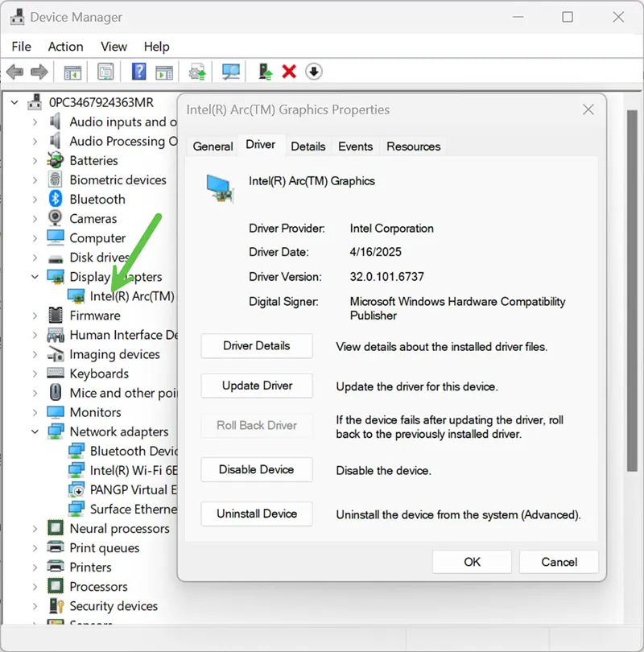644x652 pixels.
Task: Click the Bluetooth category icon
Action: pos(56,199)
